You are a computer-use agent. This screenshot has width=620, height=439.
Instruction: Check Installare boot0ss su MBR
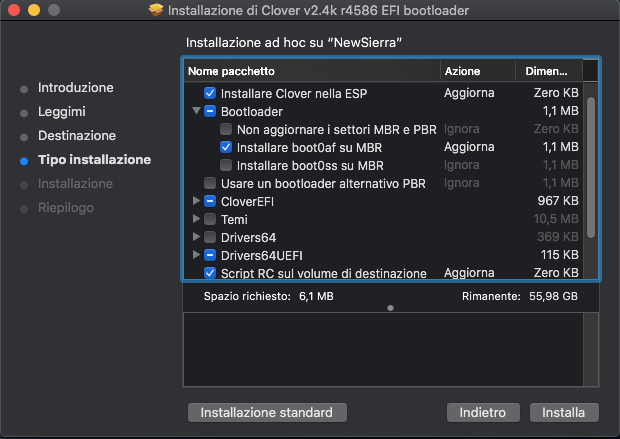(x=226, y=165)
